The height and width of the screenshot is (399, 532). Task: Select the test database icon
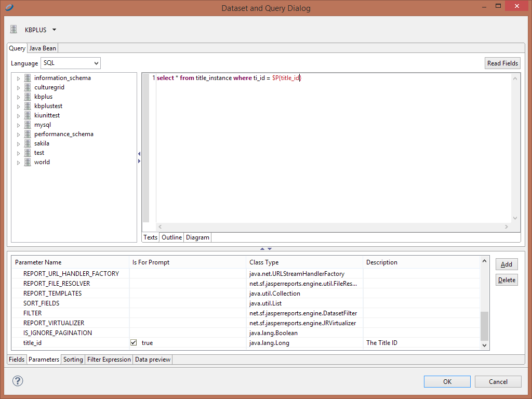pos(28,153)
